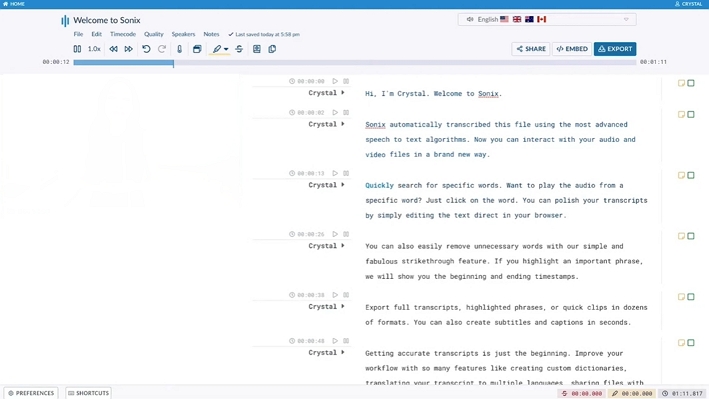
Task: Open the Edit menu
Action: coord(96,34)
